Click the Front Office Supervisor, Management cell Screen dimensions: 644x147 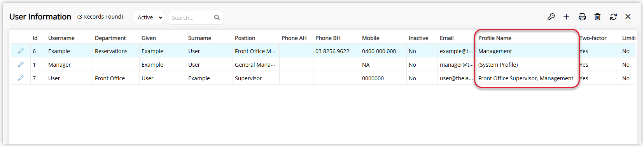point(526,78)
